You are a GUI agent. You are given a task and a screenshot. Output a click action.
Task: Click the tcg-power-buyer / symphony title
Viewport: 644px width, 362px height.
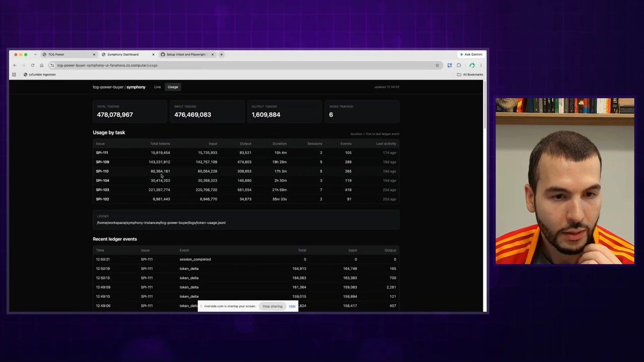pos(119,87)
